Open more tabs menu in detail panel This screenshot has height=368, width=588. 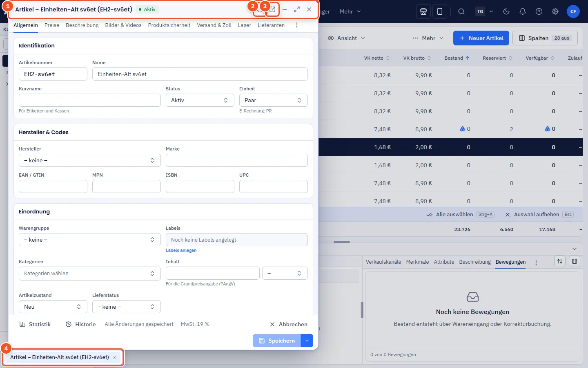(x=536, y=263)
